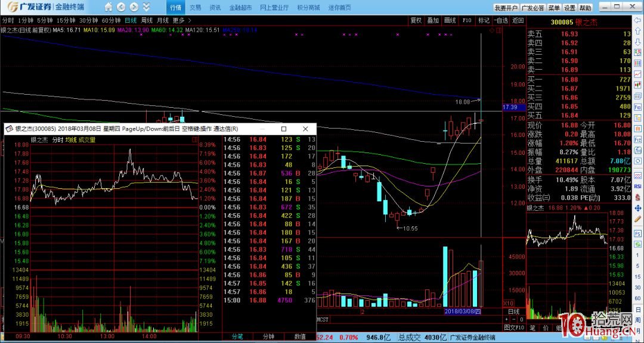Click the X10 volume scale label
The image size is (644, 343).
tap(509, 303)
